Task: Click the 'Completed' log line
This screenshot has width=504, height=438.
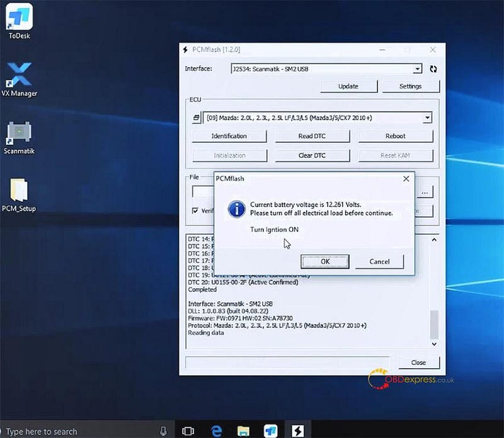Action: pyautogui.click(x=202, y=289)
